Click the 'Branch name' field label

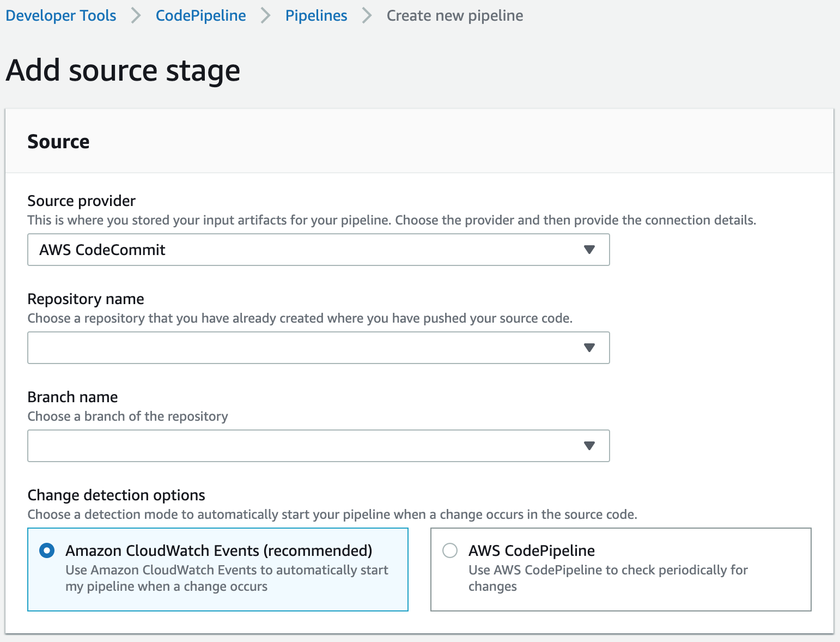[x=73, y=397]
